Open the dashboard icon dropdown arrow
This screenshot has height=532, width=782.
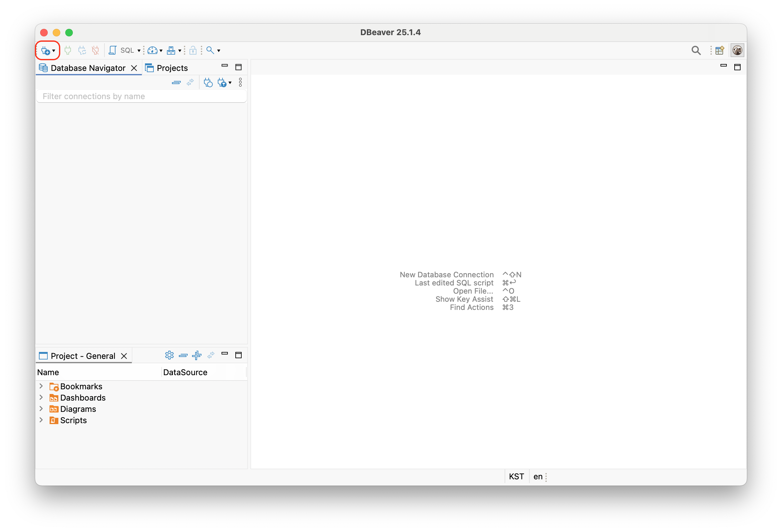click(161, 51)
